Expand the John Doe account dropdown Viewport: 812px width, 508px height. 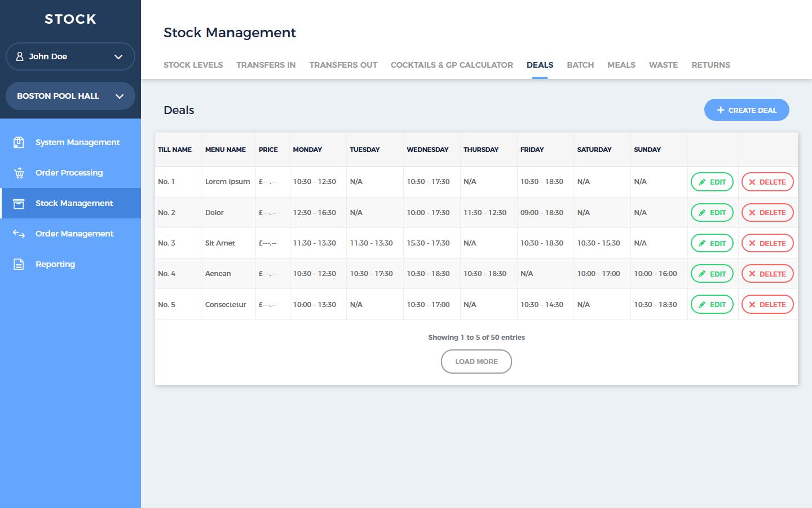tap(118, 56)
